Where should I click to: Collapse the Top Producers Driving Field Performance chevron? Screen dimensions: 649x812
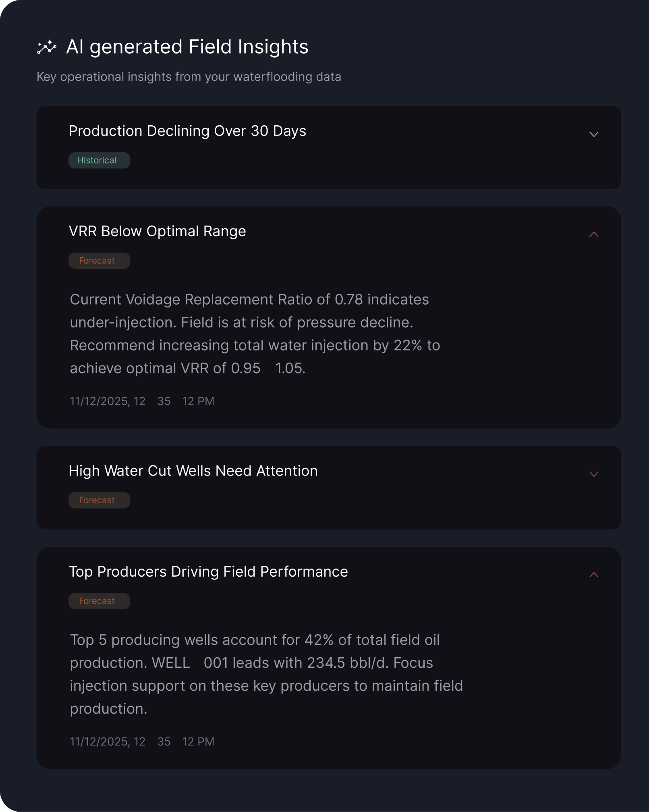(x=593, y=575)
